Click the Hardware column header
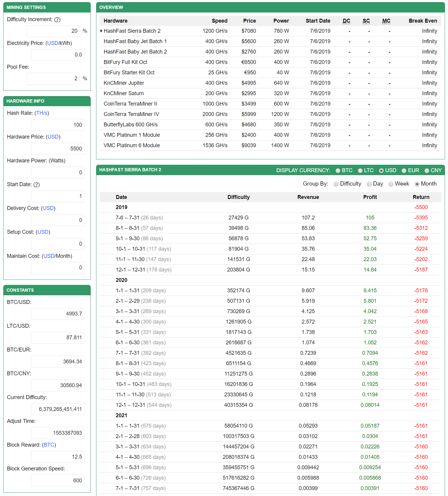The height and width of the screenshot is (496, 448). point(115,21)
